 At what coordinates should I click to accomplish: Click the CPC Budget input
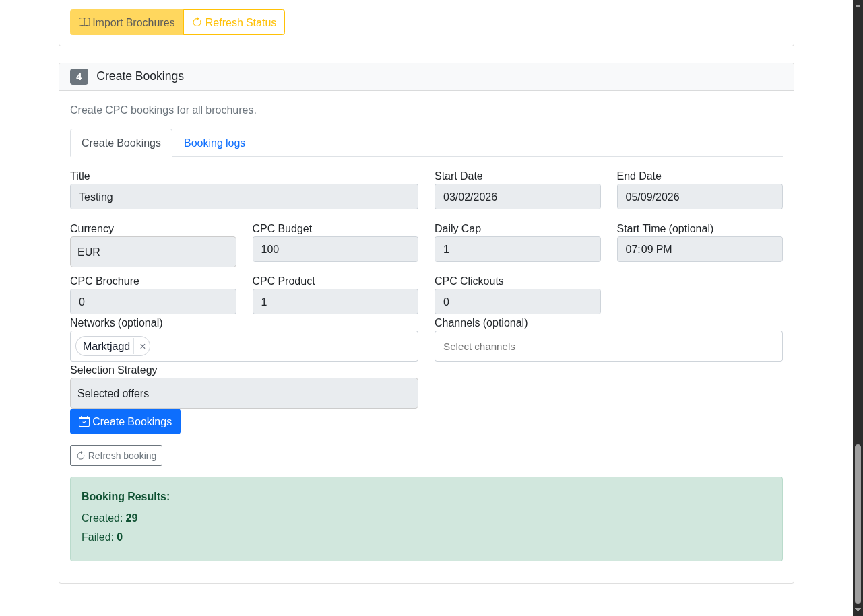click(x=335, y=249)
